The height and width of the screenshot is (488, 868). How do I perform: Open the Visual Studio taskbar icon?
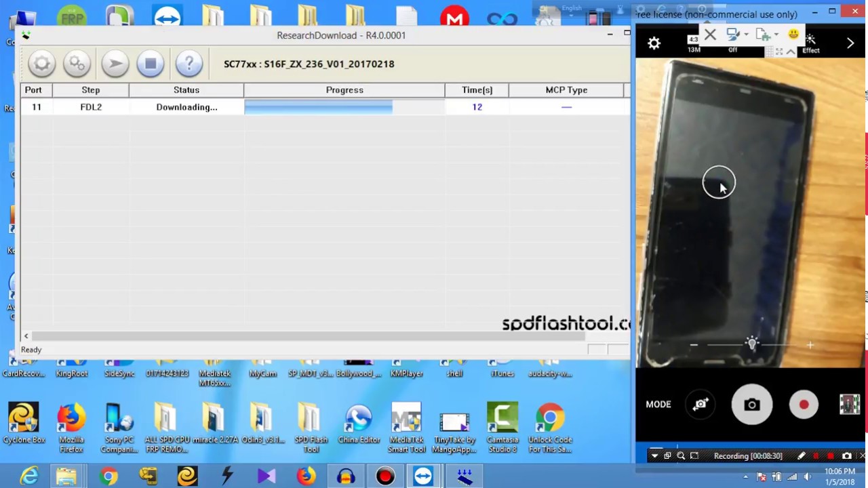266,476
